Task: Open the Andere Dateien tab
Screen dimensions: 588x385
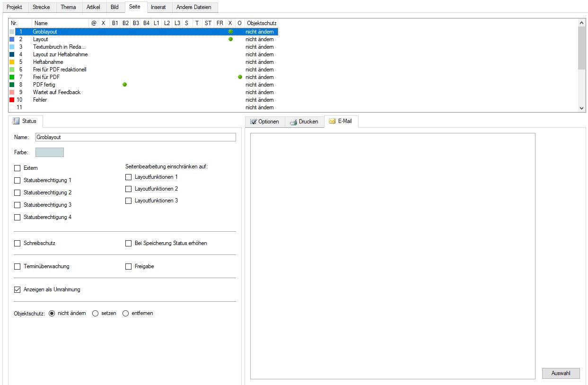Action: pyautogui.click(x=193, y=7)
